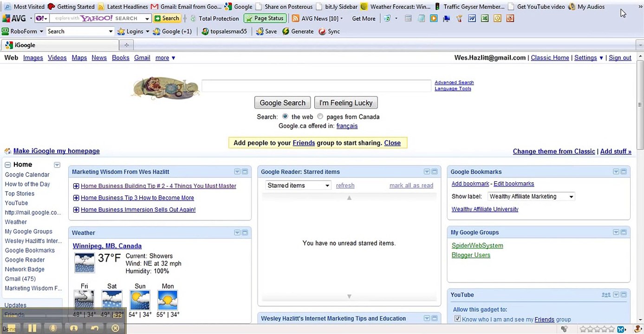Open the Add stuff link
Screen dimensions: 644x334
pyautogui.click(x=616, y=151)
